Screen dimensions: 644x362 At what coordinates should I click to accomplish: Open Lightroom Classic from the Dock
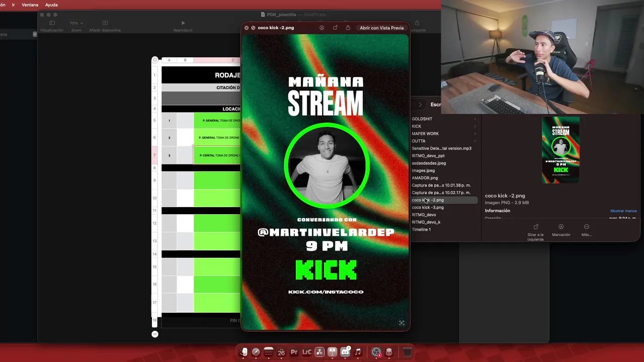click(x=307, y=352)
